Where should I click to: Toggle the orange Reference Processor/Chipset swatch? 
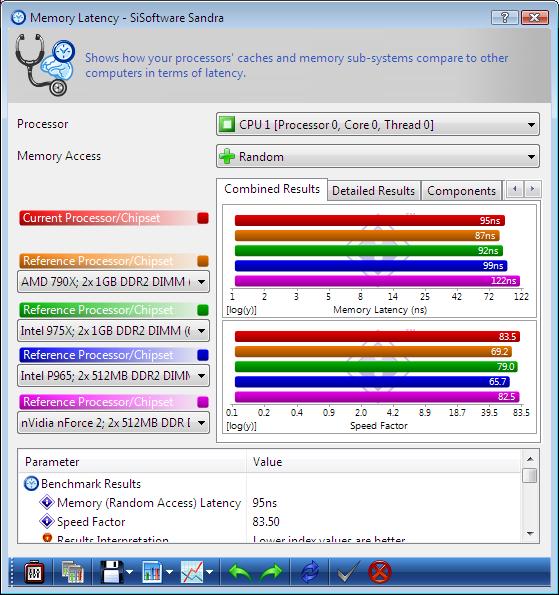tap(203, 261)
